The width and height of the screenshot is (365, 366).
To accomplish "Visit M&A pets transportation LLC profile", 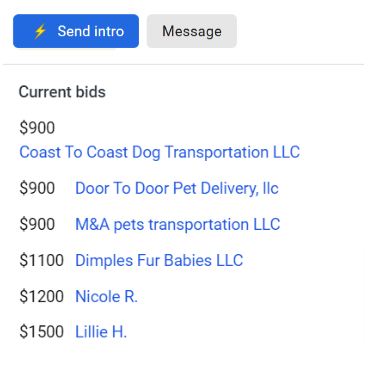I will [x=177, y=224].
